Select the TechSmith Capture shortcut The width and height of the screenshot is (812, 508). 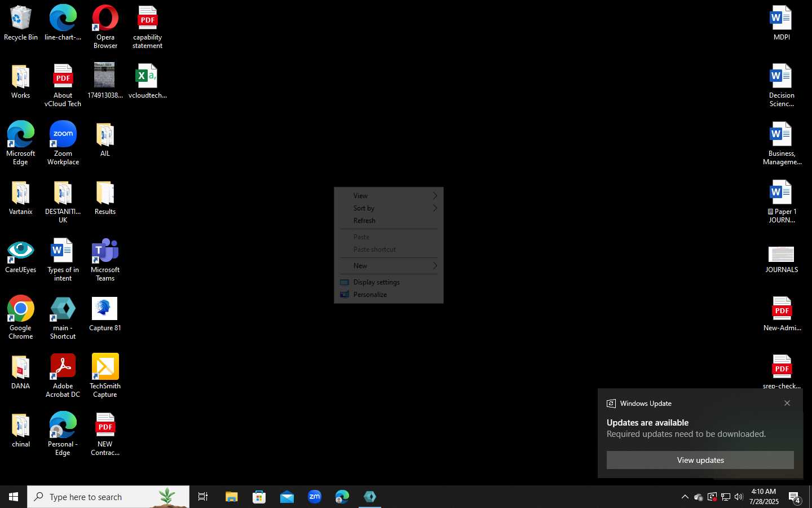[x=105, y=376]
